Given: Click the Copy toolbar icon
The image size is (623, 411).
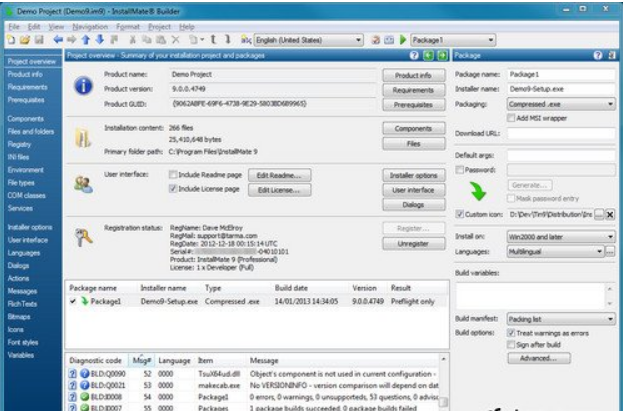Looking at the screenshot, I should pos(147,40).
